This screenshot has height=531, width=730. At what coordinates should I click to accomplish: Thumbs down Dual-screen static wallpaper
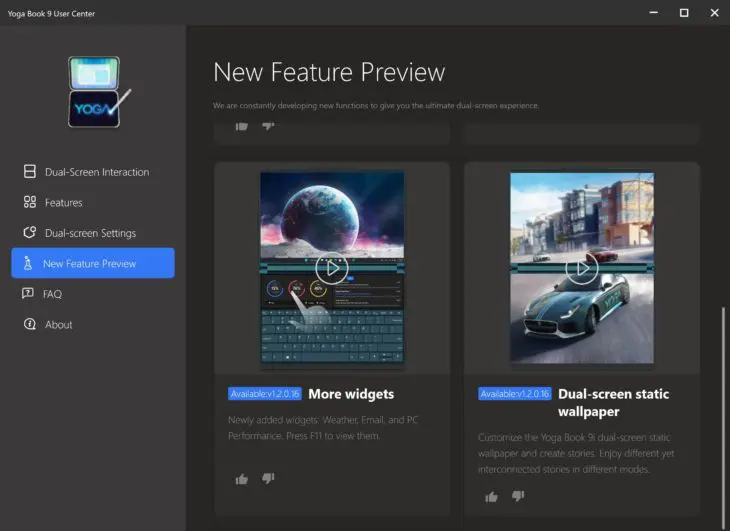coord(518,496)
